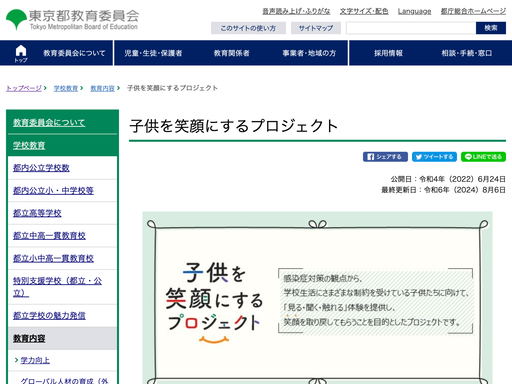Open 事業者・地域の方 nav menu

click(309, 53)
